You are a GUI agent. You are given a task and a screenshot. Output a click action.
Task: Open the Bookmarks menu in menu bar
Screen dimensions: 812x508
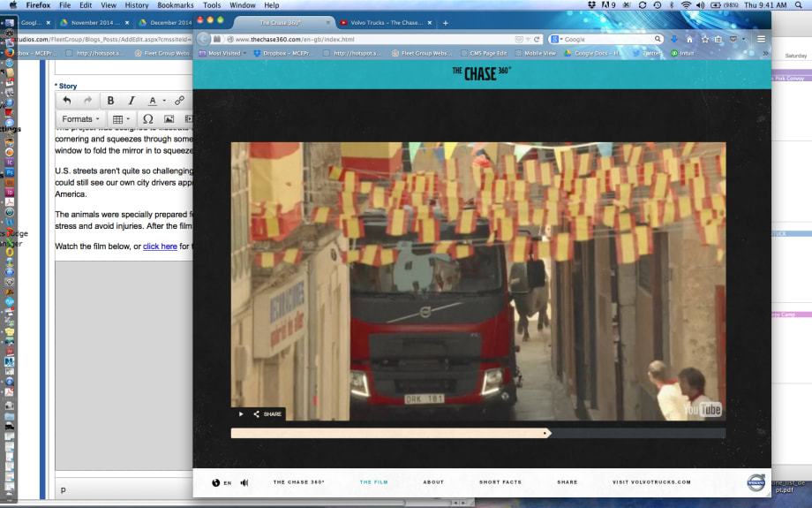176,5
